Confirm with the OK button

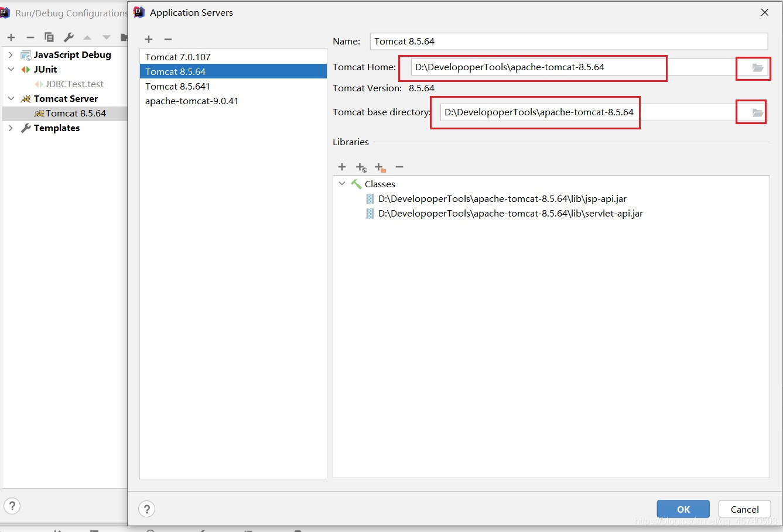point(683,509)
